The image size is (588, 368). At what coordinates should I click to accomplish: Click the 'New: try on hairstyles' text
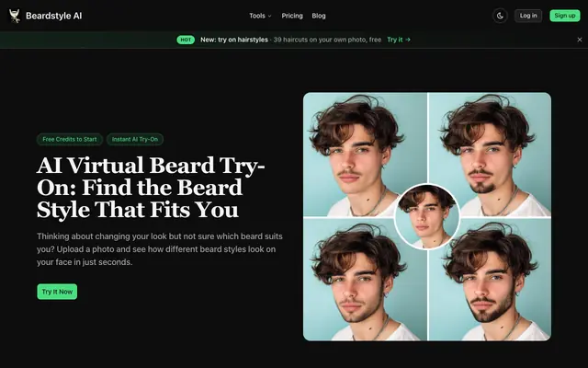(x=234, y=40)
